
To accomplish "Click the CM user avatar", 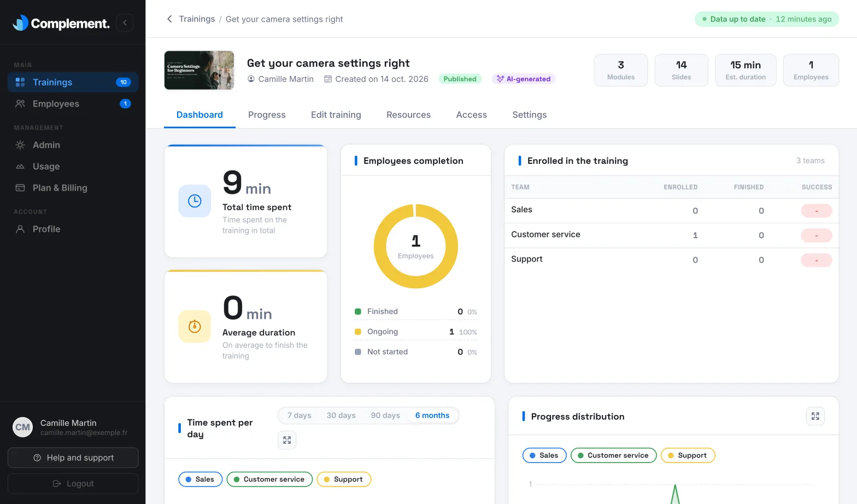I will 23,427.
